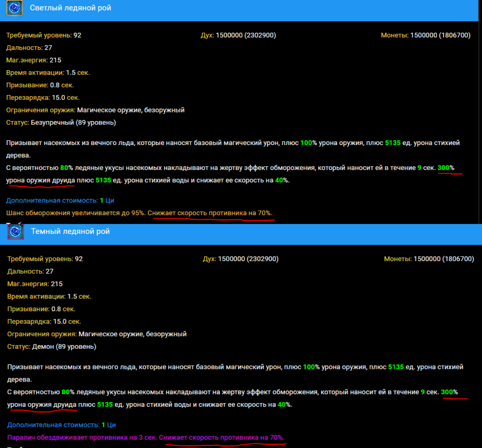Select the Безупречный (89 уровень) status text
The height and width of the screenshot is (448, 482).
[x=73, y=122]
